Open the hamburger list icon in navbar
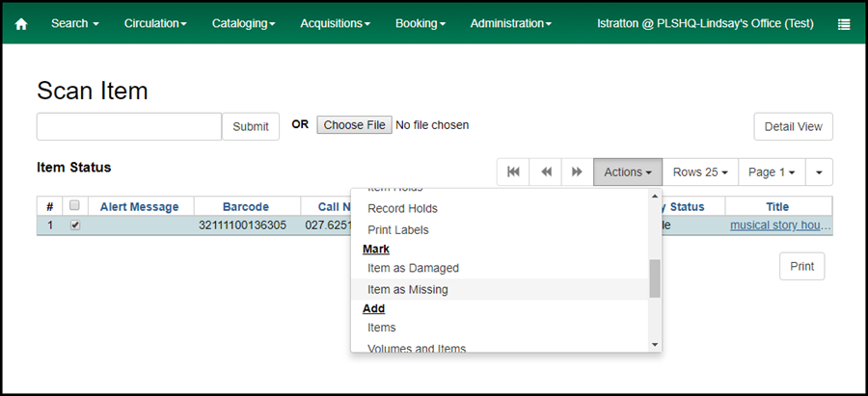 point(844,24)
